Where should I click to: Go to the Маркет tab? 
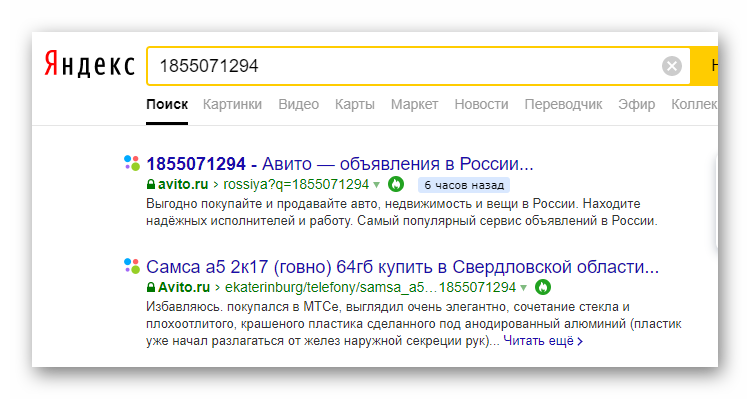pos(414,104)
